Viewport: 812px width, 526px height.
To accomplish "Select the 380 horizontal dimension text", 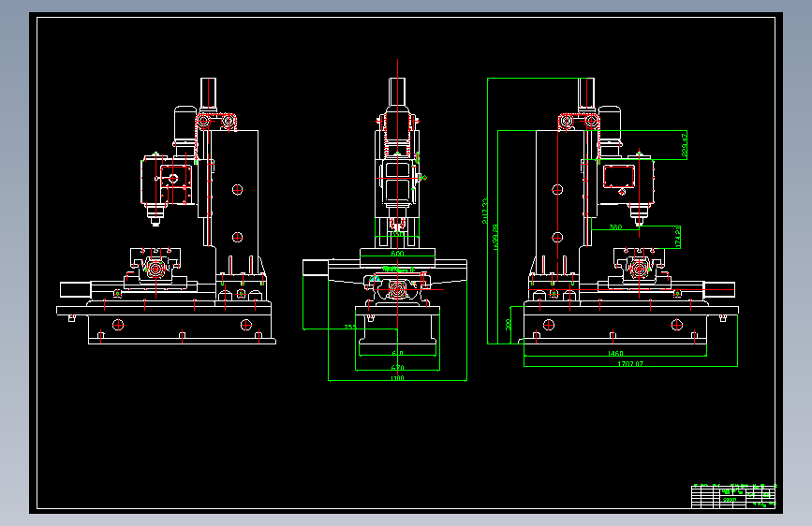I will [x=615, y=227].
